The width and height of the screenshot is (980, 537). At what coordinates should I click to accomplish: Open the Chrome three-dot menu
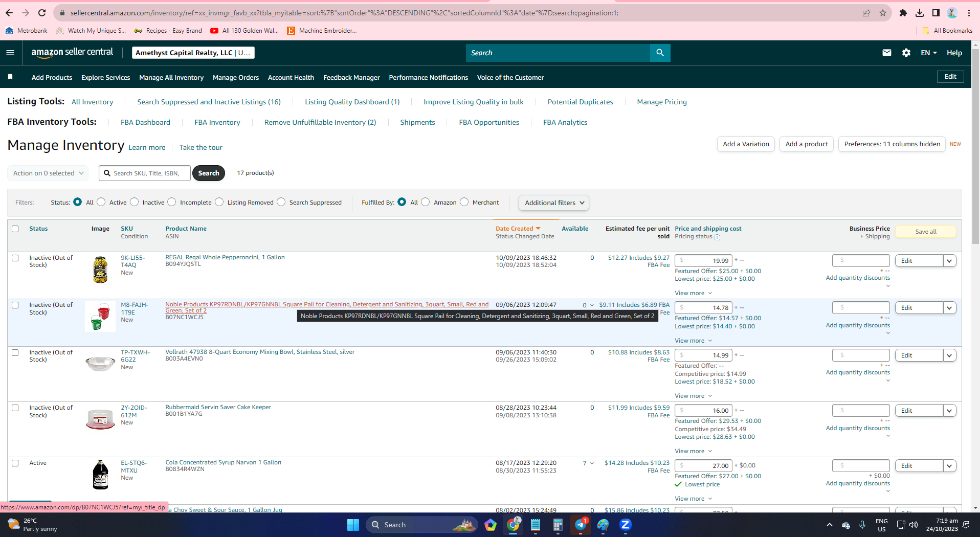(969, 13)
